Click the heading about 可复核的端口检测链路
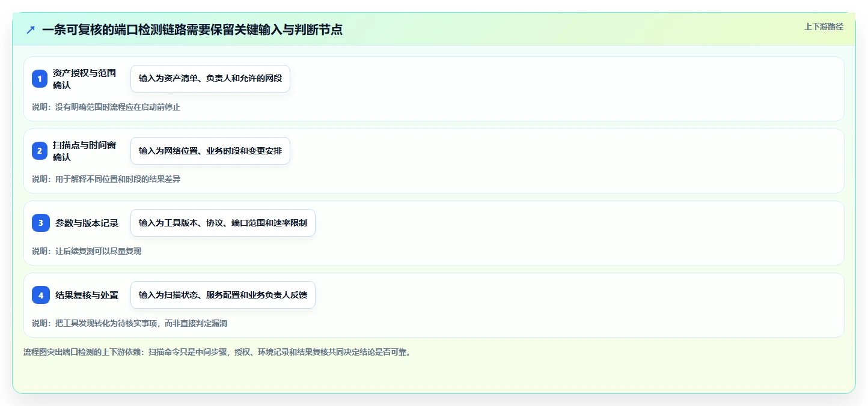 tap(192, 29)
